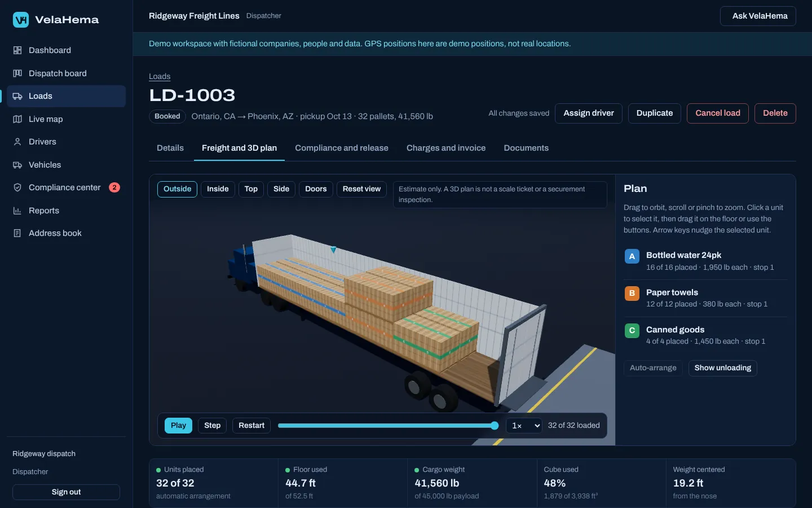Click the Drivers person icon in sidebar
812x508 pixels.
tap(17, 142)
